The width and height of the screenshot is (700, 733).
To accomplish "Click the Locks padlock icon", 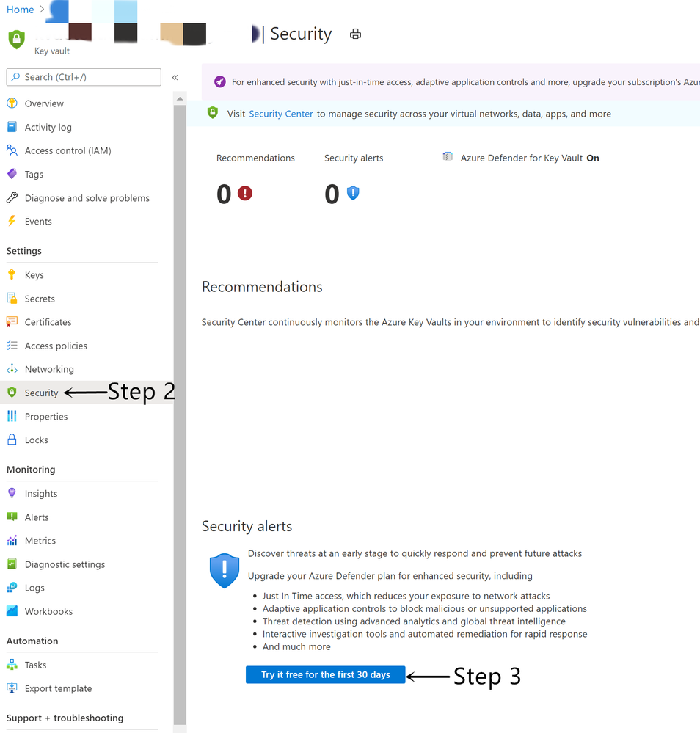I will coord(12,440).
